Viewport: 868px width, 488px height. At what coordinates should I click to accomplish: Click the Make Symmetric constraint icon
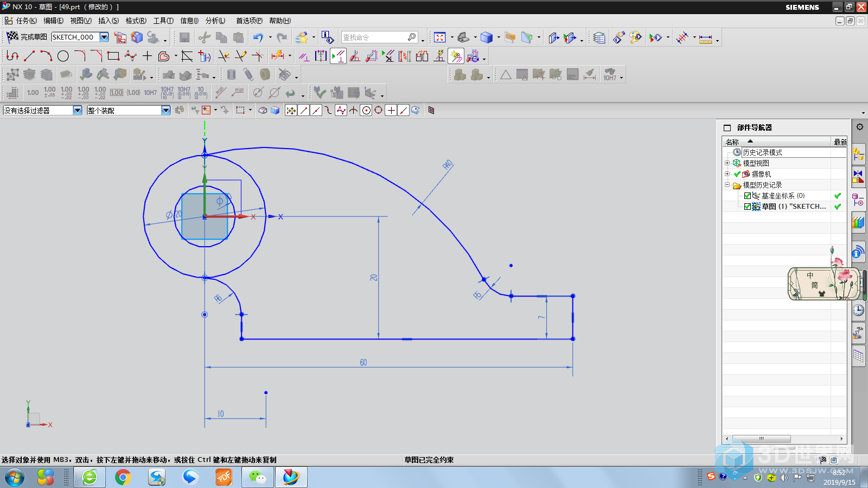[321, 56]
